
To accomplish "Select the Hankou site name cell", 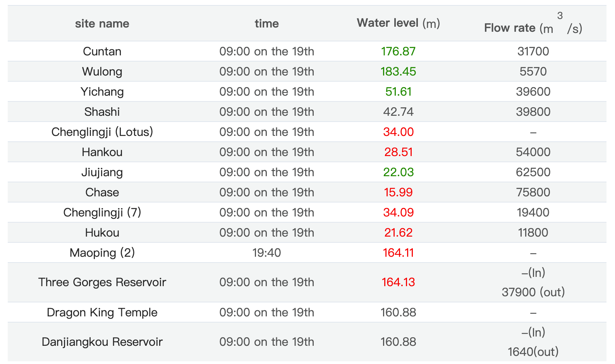I will pos(102,152).
